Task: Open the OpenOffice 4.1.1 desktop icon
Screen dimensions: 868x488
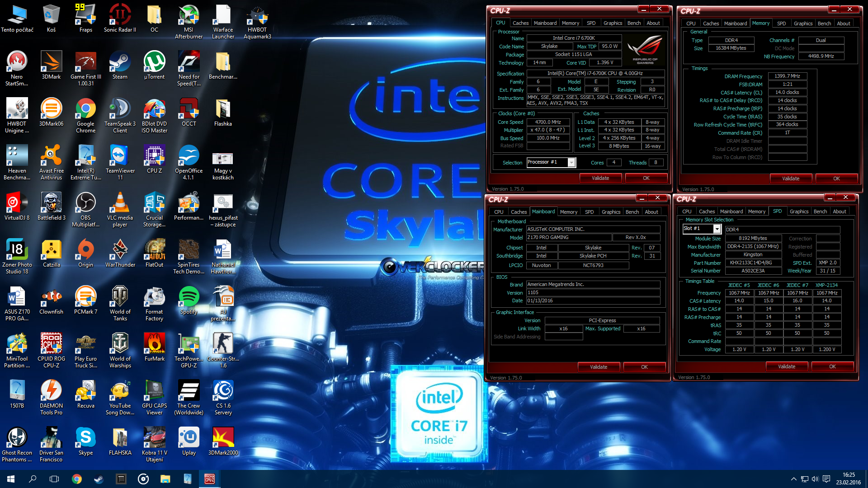Action: [x=189, y=163]
